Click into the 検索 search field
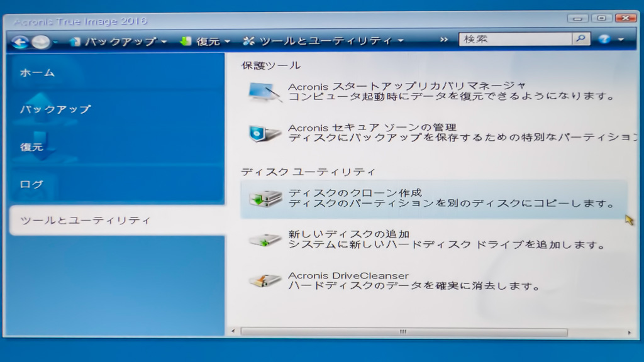Screen dimensions: 644x362 (515, 39)
